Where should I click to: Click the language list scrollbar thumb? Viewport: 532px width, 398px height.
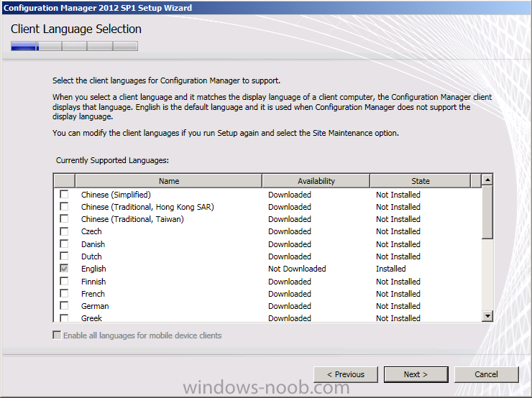click(x=487, y=212)
